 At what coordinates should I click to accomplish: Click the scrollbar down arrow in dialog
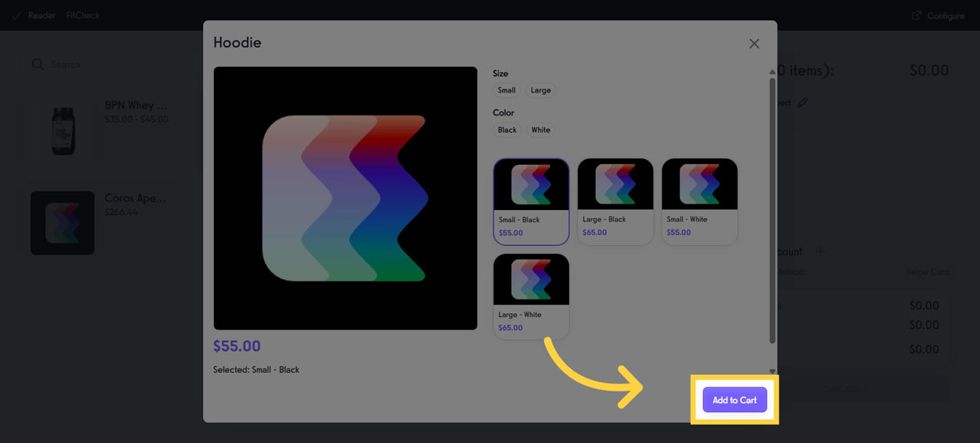(x=772, y=371)
